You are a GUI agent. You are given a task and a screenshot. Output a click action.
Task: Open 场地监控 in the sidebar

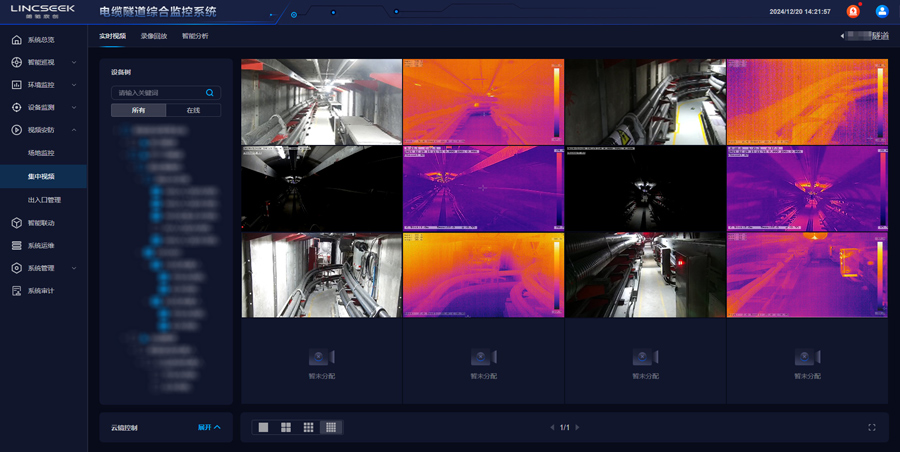(x=41, y=153)
